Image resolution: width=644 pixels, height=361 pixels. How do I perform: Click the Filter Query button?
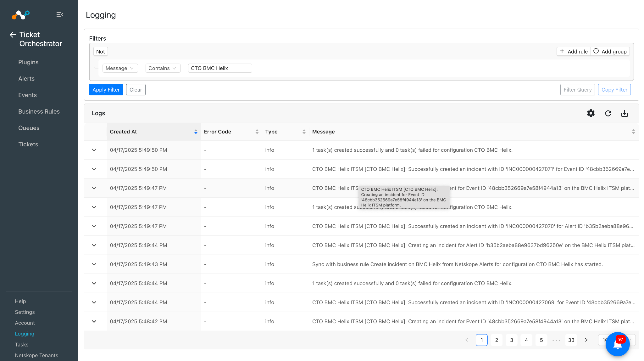[578, 90]
